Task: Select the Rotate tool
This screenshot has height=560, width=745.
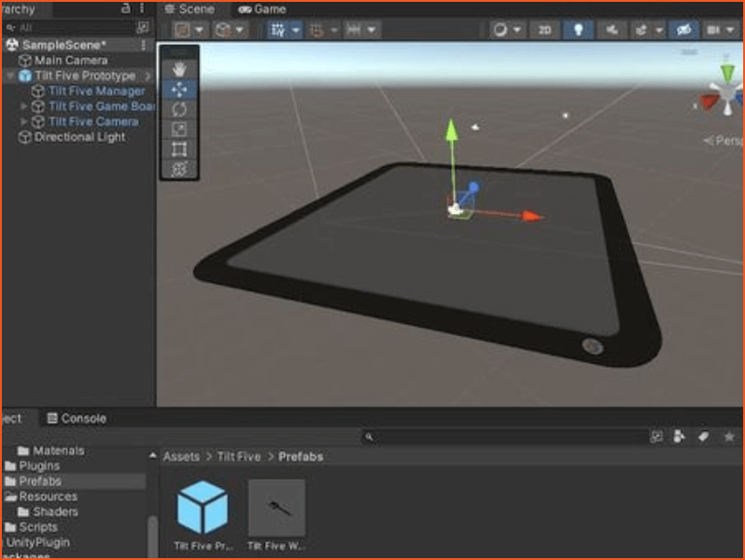Action: pos(179,109)
